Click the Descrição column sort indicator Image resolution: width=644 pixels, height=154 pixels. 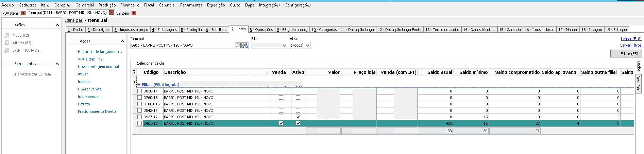click(x=267, y=72)
